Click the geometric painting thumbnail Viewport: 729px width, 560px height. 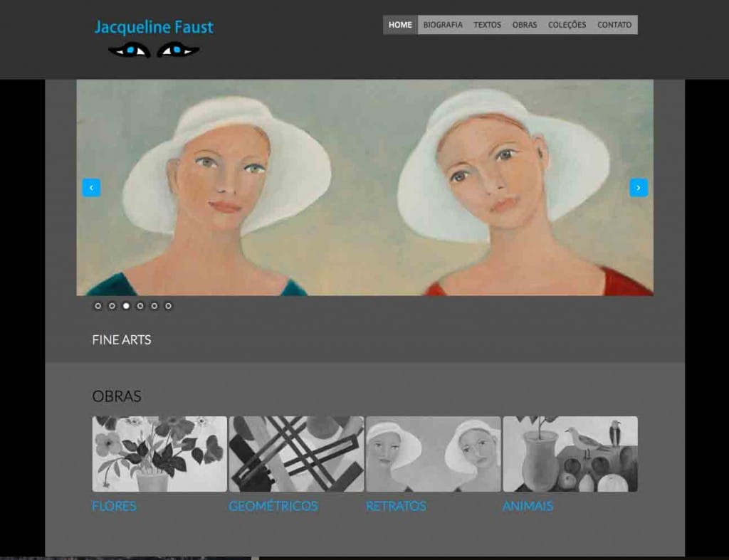[296, 454]
